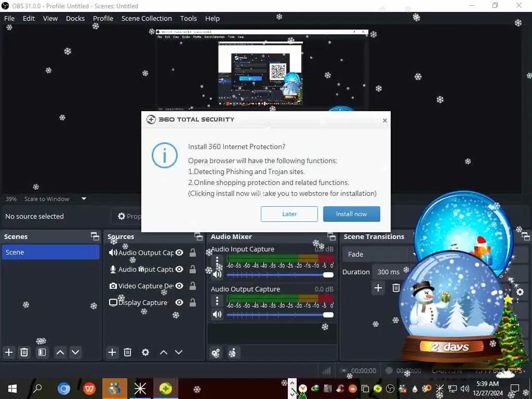
Task: Open Windows taskbar search
Action: click(37, 389)
